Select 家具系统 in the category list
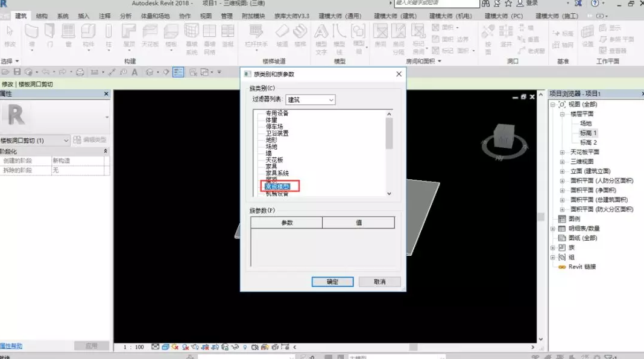 click(277, 173)
